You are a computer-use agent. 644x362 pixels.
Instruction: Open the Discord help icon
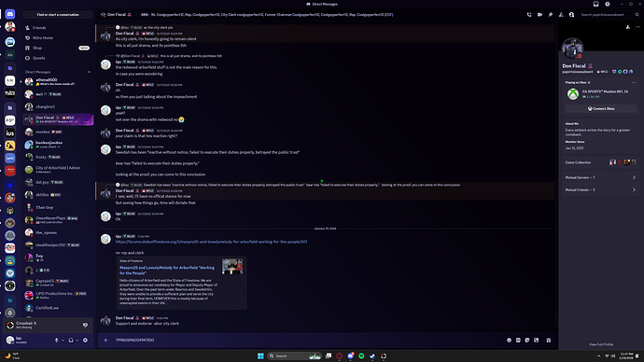(608, 4)
